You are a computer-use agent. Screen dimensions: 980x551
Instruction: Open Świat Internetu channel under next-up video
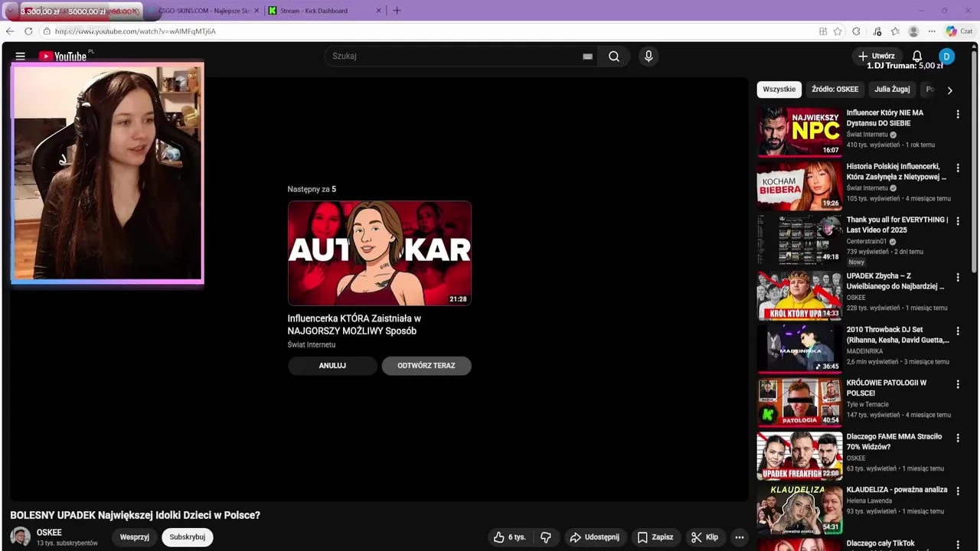pos(312,345)
